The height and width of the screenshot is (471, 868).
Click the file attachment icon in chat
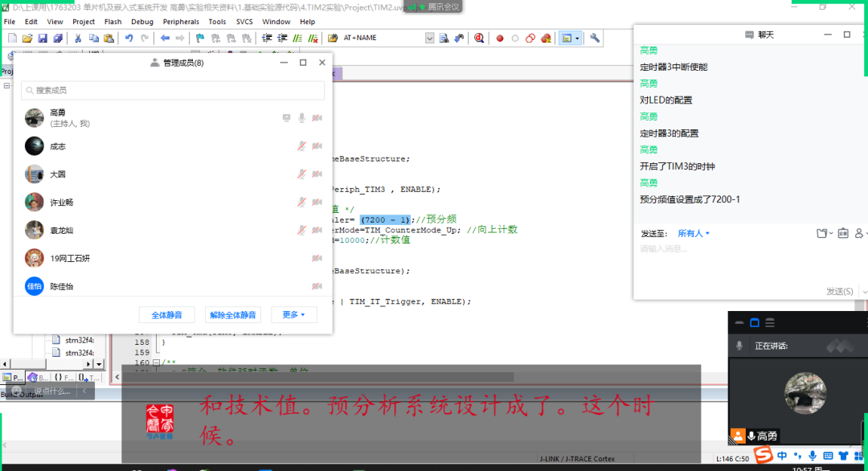821,233
